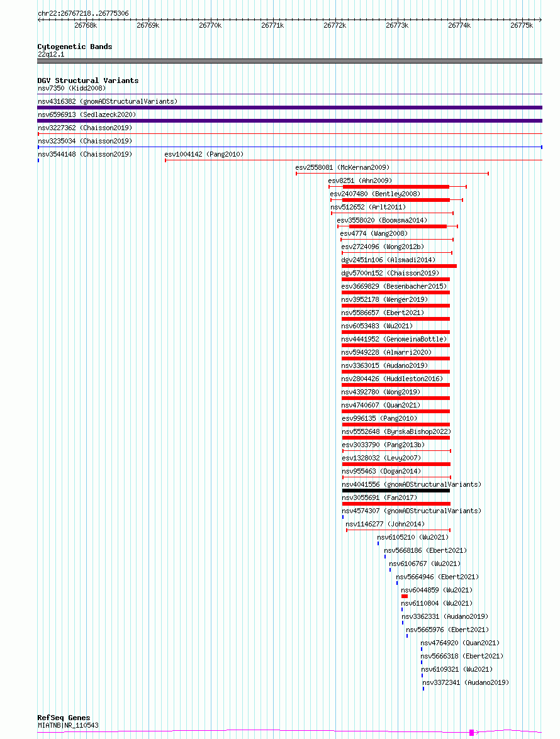Click dgv2451n106 (Alsmadi2014) label
The width and height of the screenshot is (560, 739).
(x=388, y=260)
